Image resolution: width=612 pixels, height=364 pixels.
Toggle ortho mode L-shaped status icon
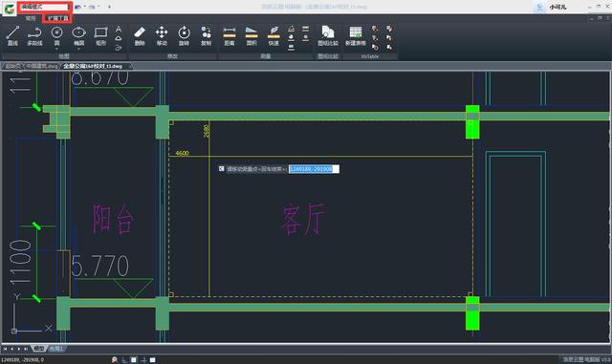pos(124,360)
